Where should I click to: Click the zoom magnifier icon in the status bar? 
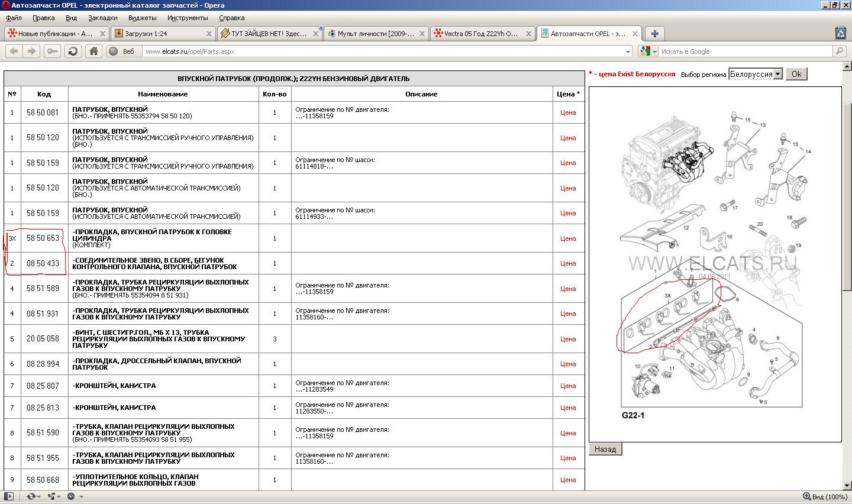[x=807, y=496]
